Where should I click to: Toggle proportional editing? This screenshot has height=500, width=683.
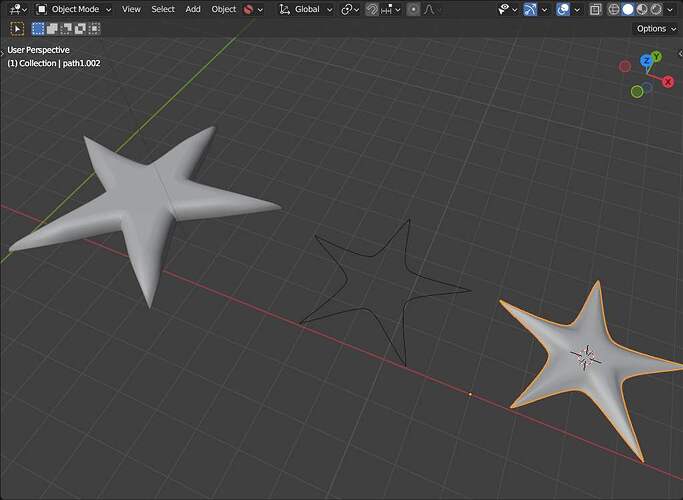(x=413, y=9)
